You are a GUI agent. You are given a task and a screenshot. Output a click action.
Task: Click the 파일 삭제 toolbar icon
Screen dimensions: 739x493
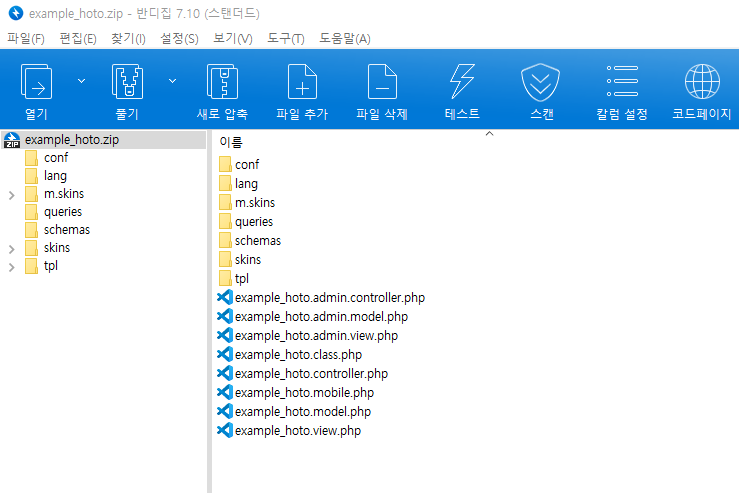pos(382,82)
